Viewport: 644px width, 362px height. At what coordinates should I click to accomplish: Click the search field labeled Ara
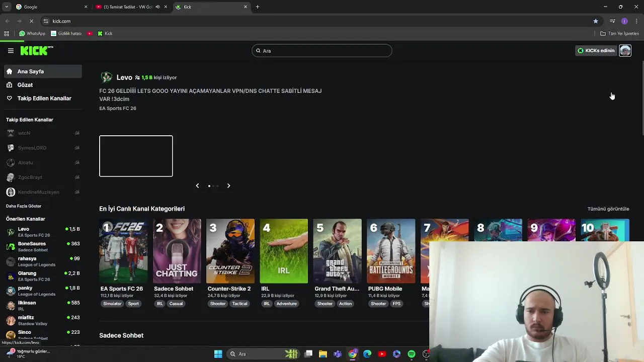pos(322,51)
